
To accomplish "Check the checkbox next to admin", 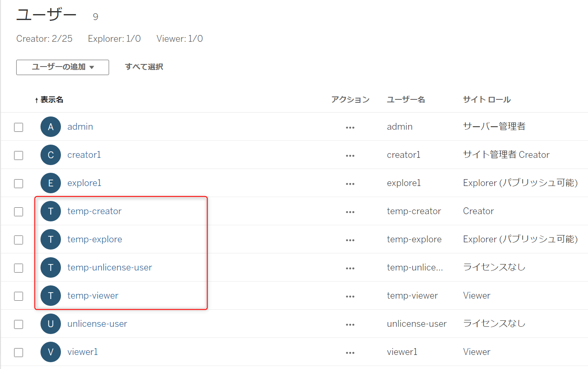I will (18, 127).
